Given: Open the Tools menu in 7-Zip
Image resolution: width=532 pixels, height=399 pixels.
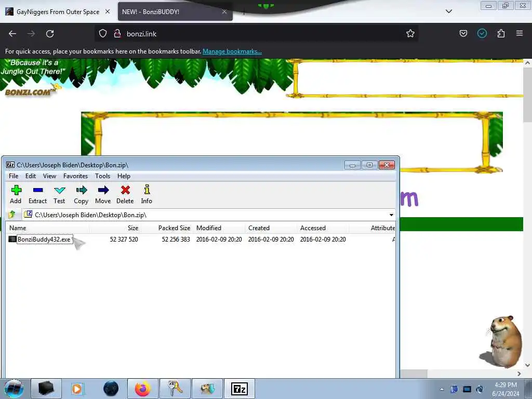Looking at the screenshot, I should pos(102,176).
